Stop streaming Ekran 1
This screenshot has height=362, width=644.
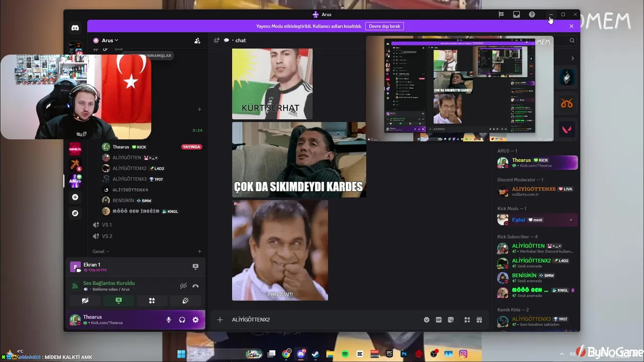(196, 266)
